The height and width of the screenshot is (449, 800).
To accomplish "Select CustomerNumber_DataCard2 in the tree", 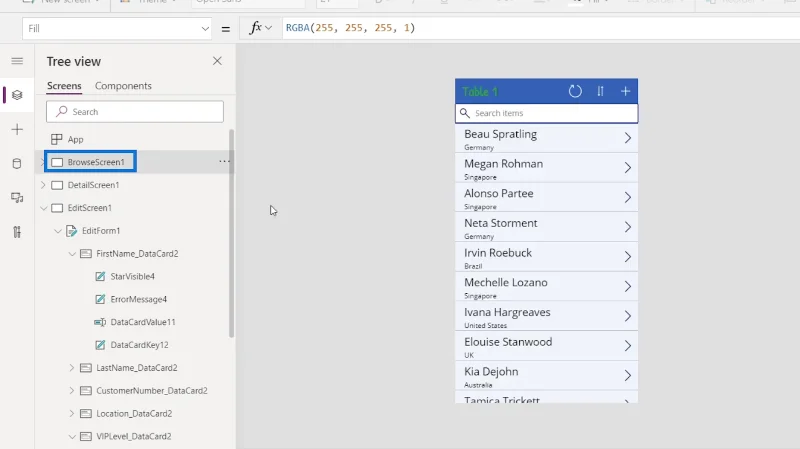I will coord(152,391).
